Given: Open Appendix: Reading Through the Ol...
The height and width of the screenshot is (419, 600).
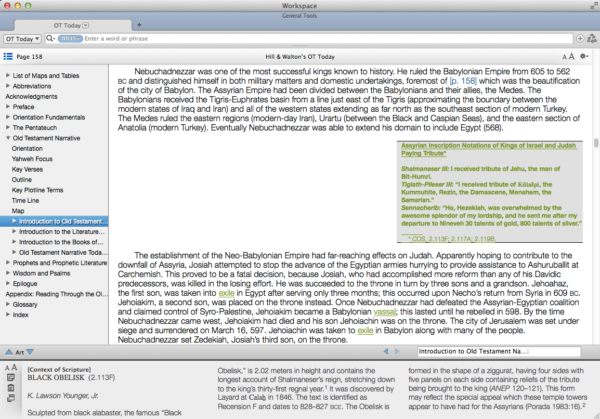Looking at the screenshot, I should coord(57,294).
